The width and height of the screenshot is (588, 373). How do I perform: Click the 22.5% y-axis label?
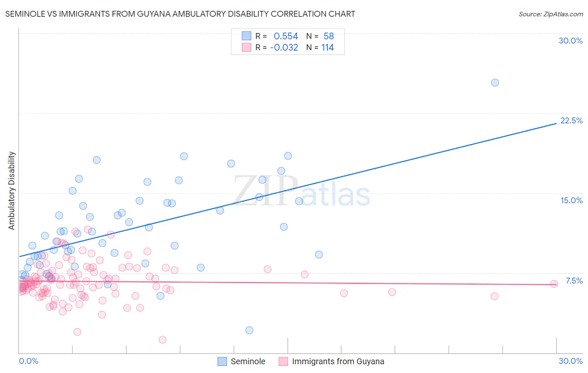click(571, 120)
